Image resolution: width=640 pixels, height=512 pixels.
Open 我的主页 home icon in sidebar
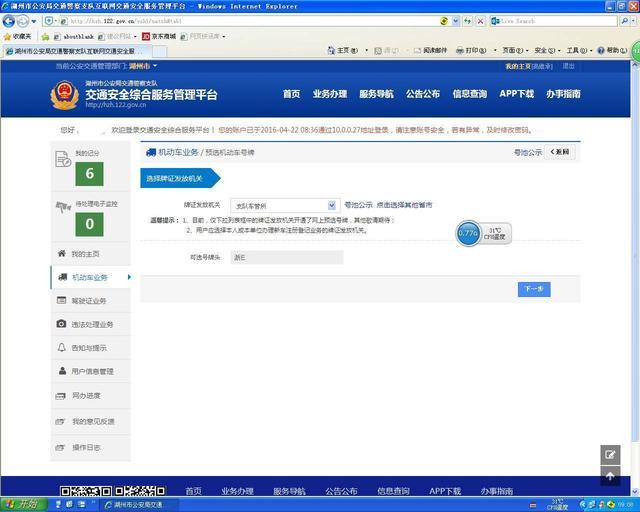point(62,254)
